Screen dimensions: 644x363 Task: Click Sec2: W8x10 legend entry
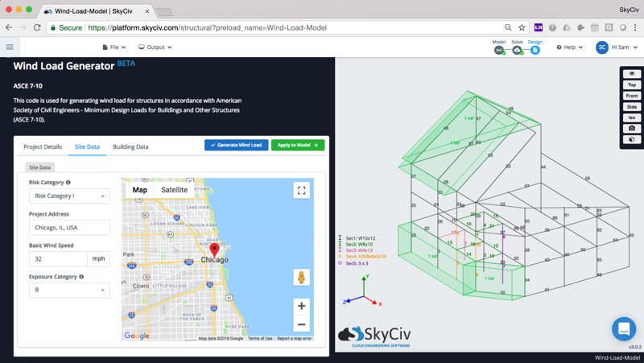pyautogui.click(x=356, y=245)
